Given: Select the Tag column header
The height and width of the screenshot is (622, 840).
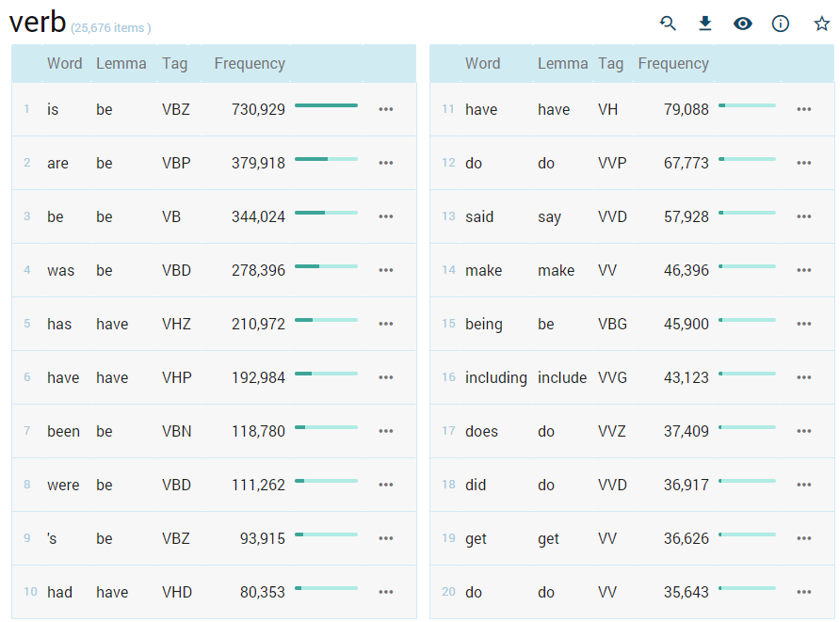Looking at the screenshot, I should tap(173, 63).
